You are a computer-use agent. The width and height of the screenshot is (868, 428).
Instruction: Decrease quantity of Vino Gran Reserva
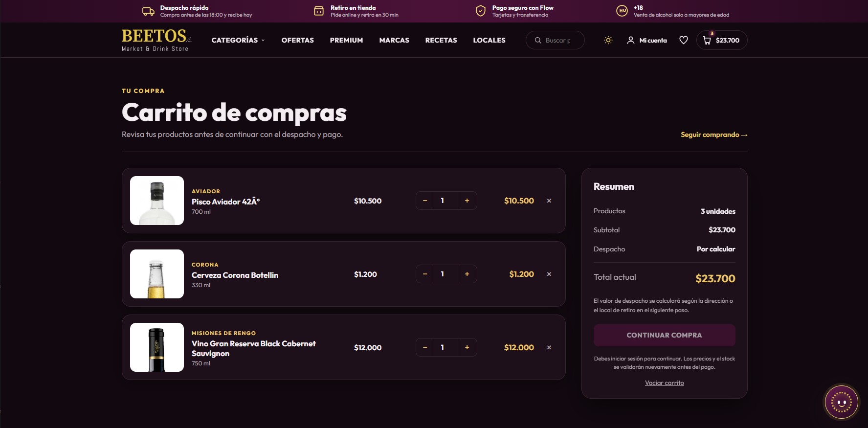tap(425, 347)
